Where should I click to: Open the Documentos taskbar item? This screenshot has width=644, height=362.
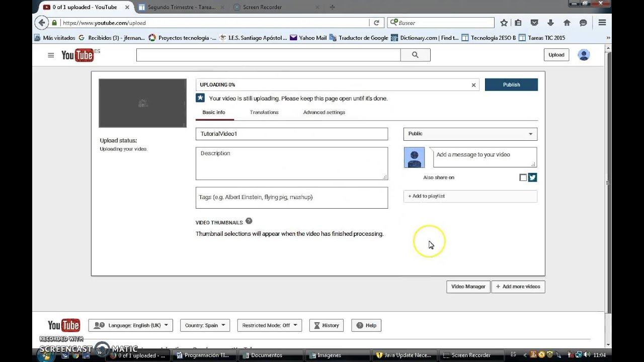[270, 355]
